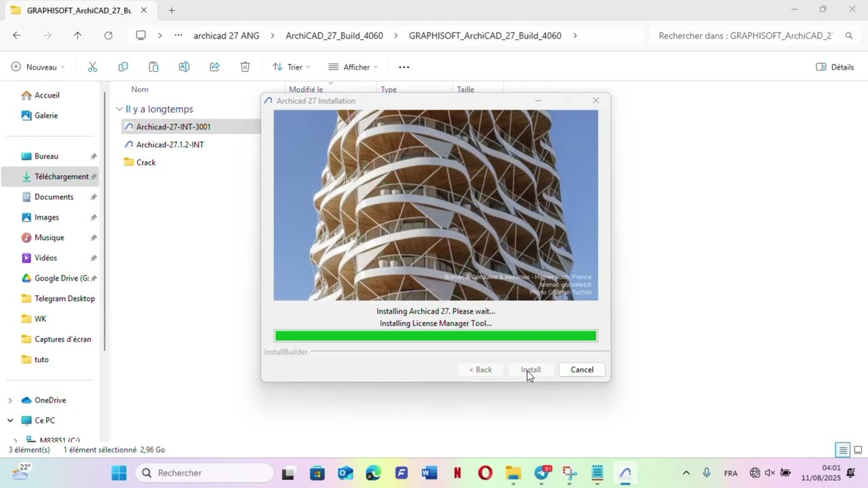The width and height of the screenshot is (868, 488).
Task: Click the taskbar Rechercher search box
Action: tap(204, 472)
